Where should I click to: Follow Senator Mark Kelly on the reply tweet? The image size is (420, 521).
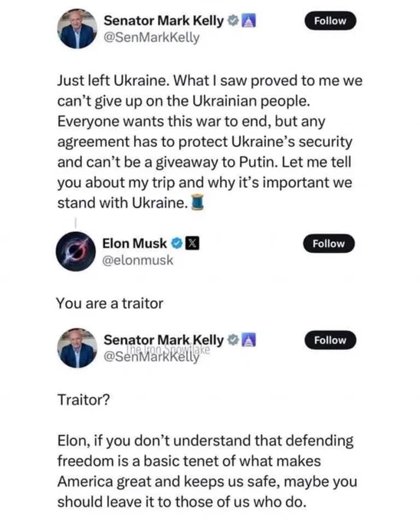point(330,340)
